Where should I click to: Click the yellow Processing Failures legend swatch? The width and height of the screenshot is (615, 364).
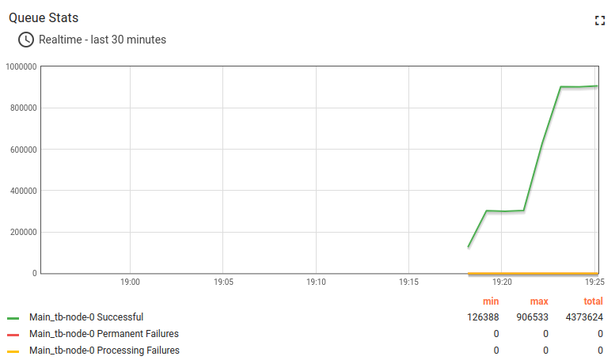click(13, 351)
